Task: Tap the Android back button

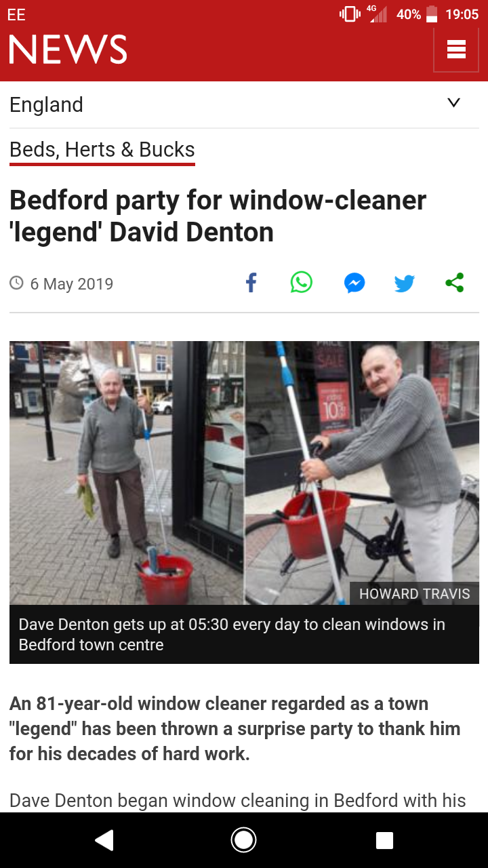Action: (x=104, y=840)
